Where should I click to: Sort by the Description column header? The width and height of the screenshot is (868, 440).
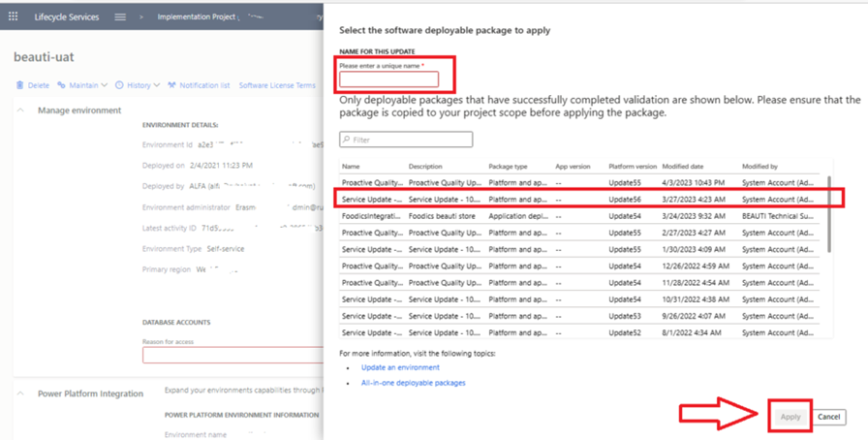point(425,167)
